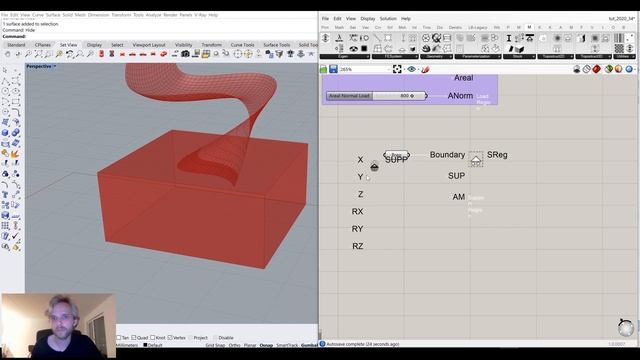Screen dimensions: 640x360
Task: Switch to the Curve Tools tab in Rhino
Action: pos(242,45)
